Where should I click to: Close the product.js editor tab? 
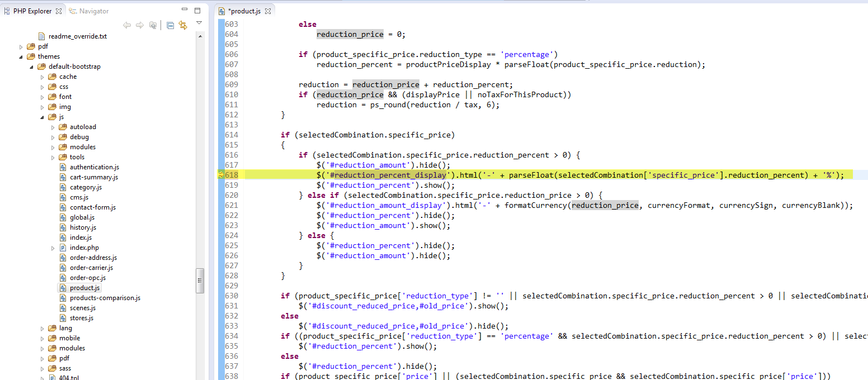point(267,11)
